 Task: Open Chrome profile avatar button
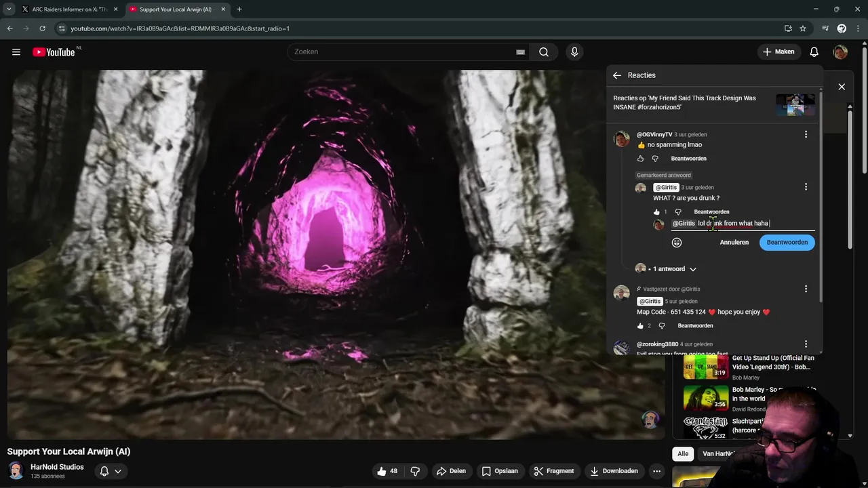[x=842, y=28]
